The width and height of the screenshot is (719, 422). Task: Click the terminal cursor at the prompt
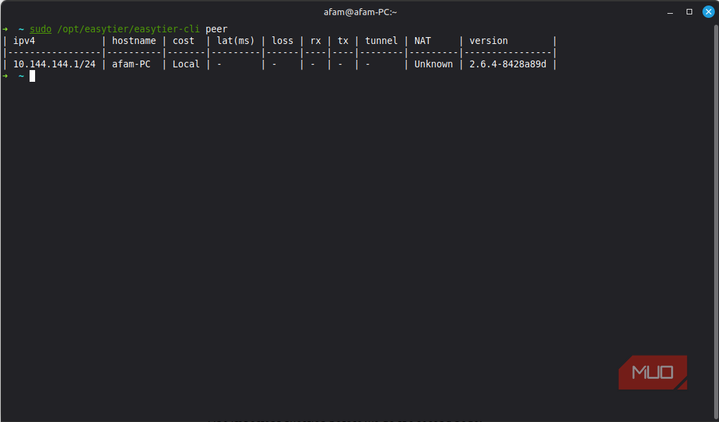(x=32, y=76)
